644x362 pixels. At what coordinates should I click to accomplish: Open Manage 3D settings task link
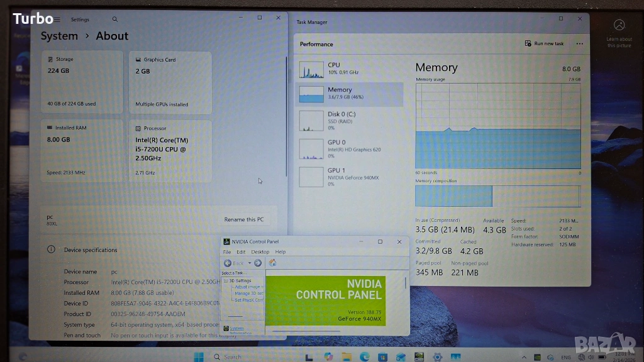tap(249, 293)
